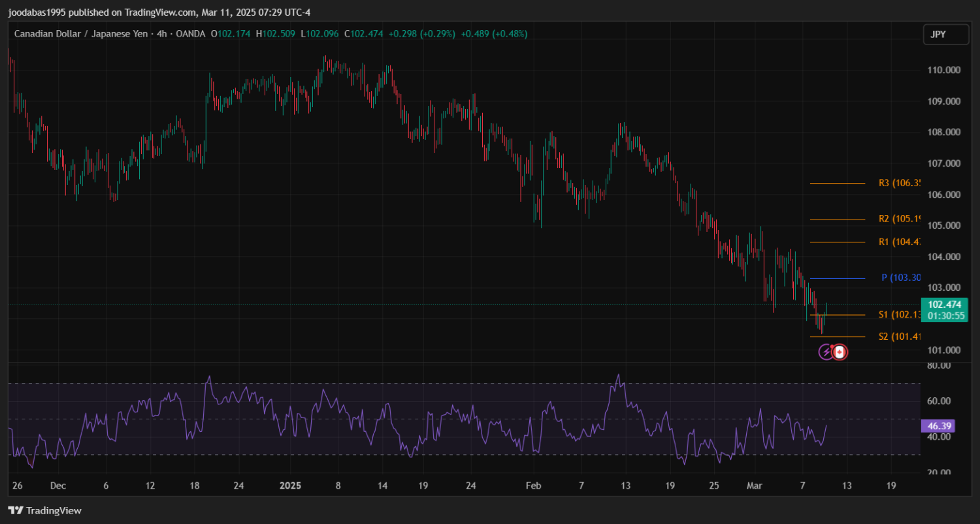Click the 4h timeframe in chart legend
The width and height of the screenshot is (980, 524).
pos(161,34)
